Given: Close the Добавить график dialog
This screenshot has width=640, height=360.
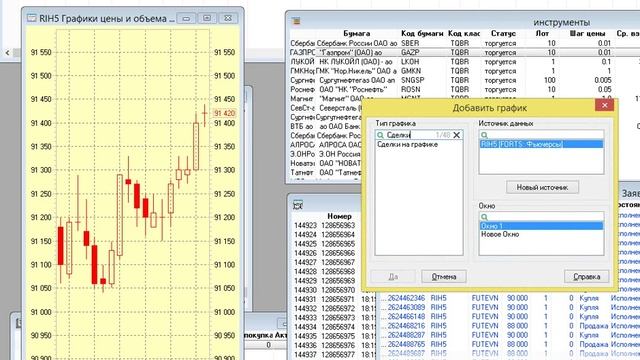Looking at the screenshot, I should click(604, 105).
